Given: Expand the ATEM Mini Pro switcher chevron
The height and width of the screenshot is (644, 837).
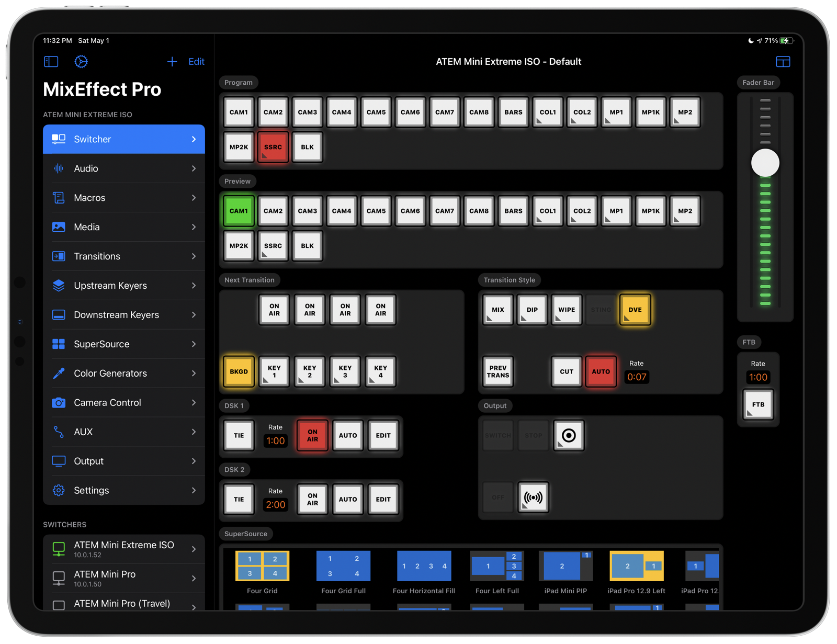Looking at the screenshot, I should [x=194, y=578].
